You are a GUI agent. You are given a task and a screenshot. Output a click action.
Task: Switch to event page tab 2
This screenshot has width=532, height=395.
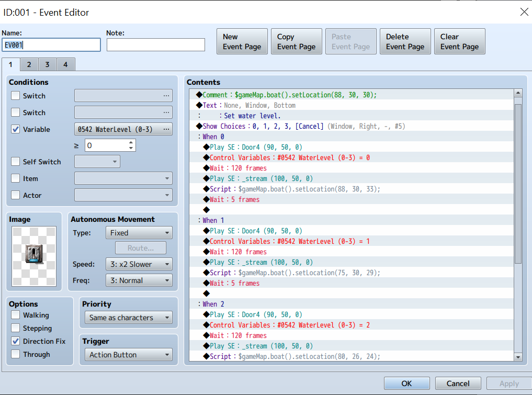29,64
